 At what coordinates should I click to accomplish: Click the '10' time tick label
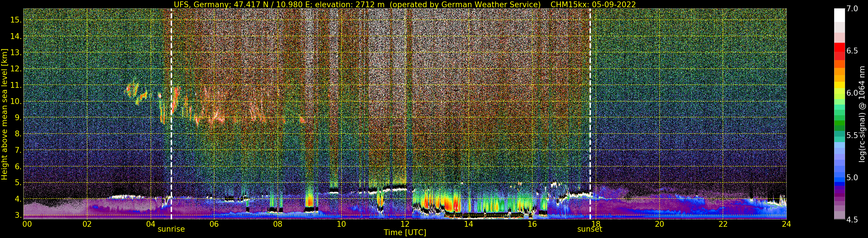[x=341, y=224]
